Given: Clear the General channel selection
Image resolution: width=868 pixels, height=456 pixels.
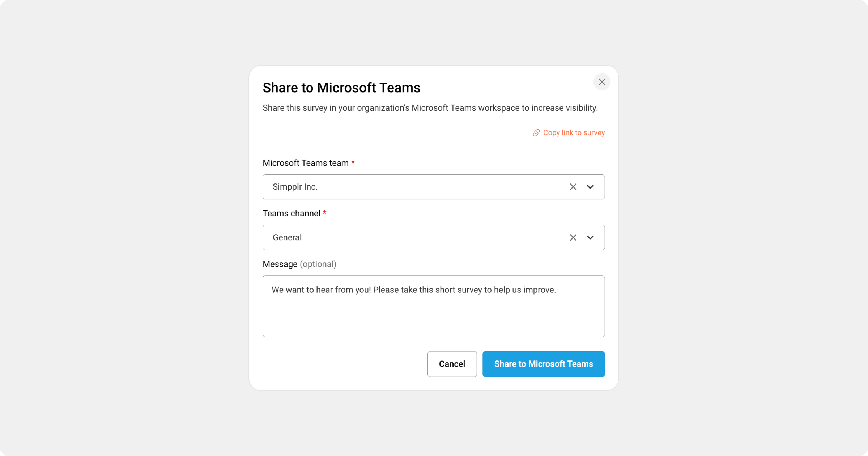Looking at the screenshot, I should coord(573,237).
